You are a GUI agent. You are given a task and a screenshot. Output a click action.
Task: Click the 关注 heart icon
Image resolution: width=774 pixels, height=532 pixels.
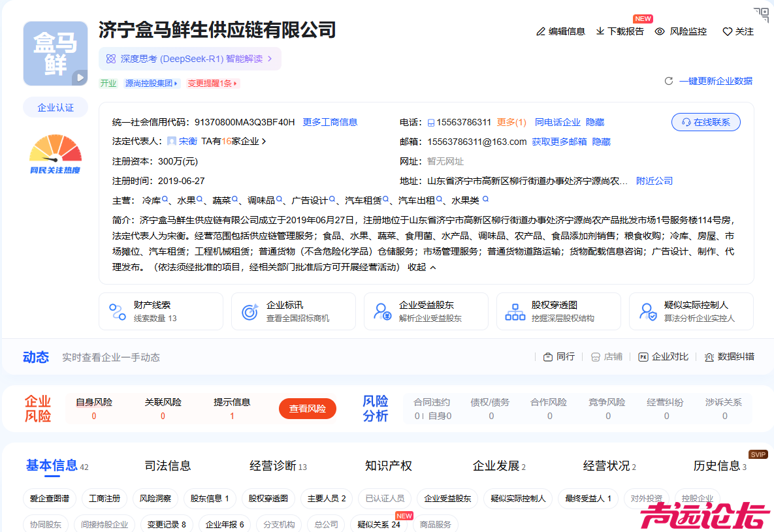click(727, 31)
